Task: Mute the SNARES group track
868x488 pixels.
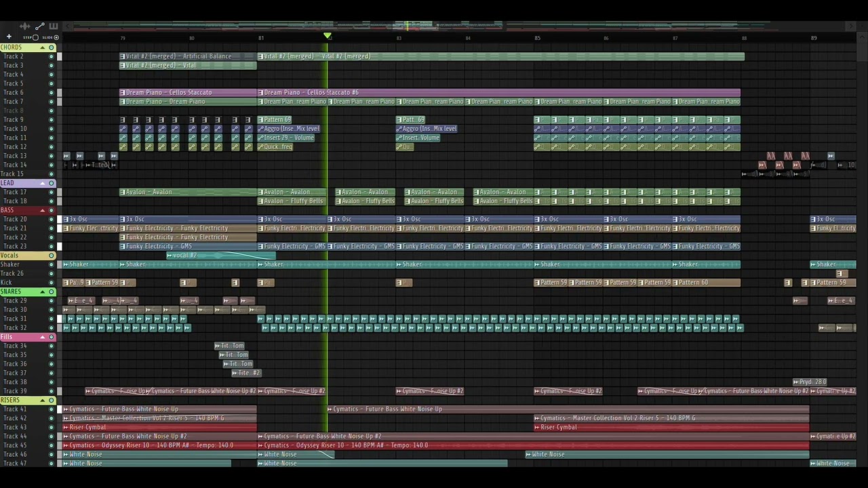Action: (51, 291)
